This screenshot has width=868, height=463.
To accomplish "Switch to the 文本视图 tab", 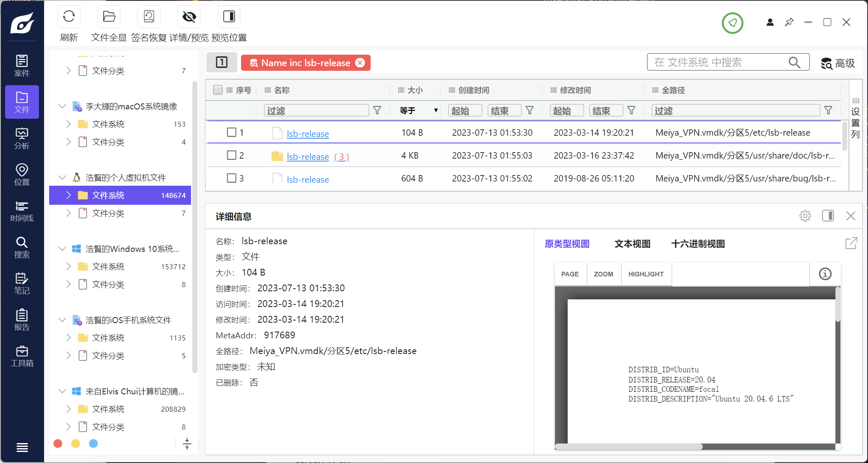I will coord(632,244).
